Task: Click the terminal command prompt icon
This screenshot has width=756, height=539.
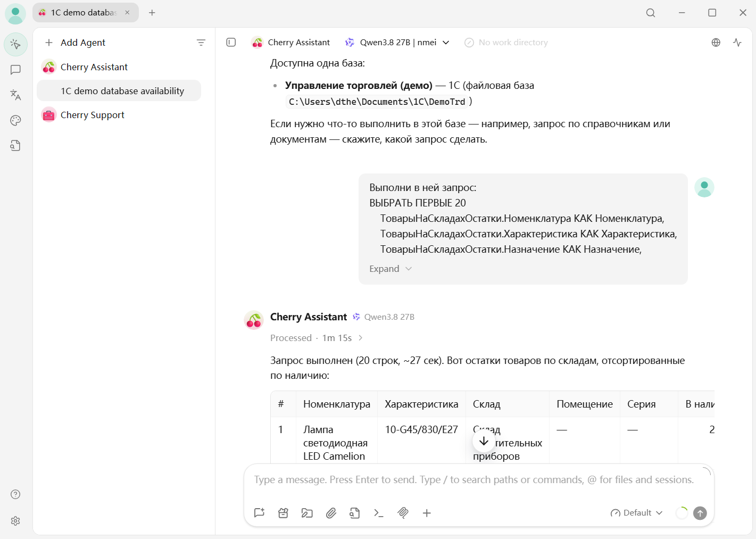Action: 379,513
